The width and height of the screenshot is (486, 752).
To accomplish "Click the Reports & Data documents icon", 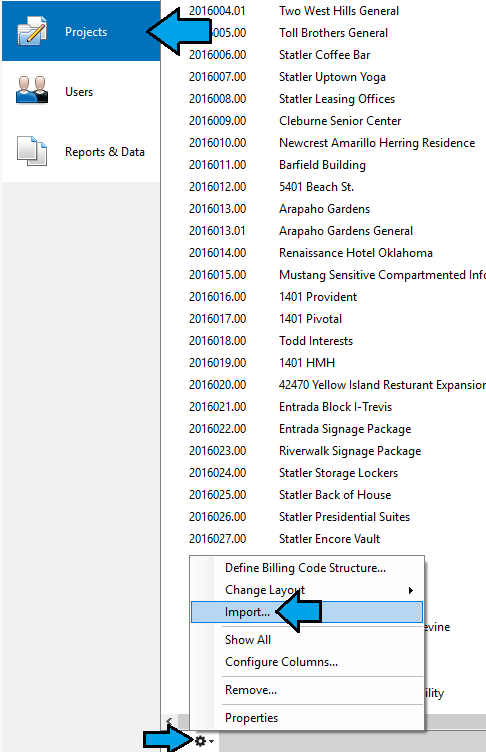I will coord(32,151).
